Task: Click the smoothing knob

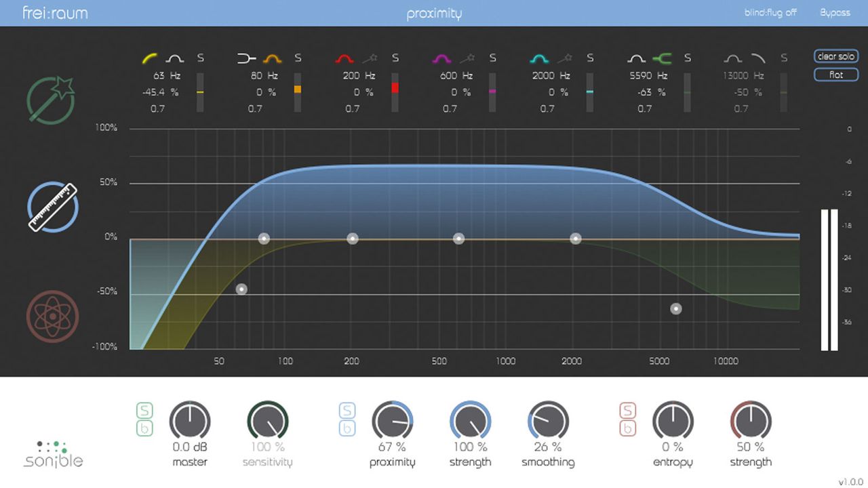Action: tap(548, 421)
